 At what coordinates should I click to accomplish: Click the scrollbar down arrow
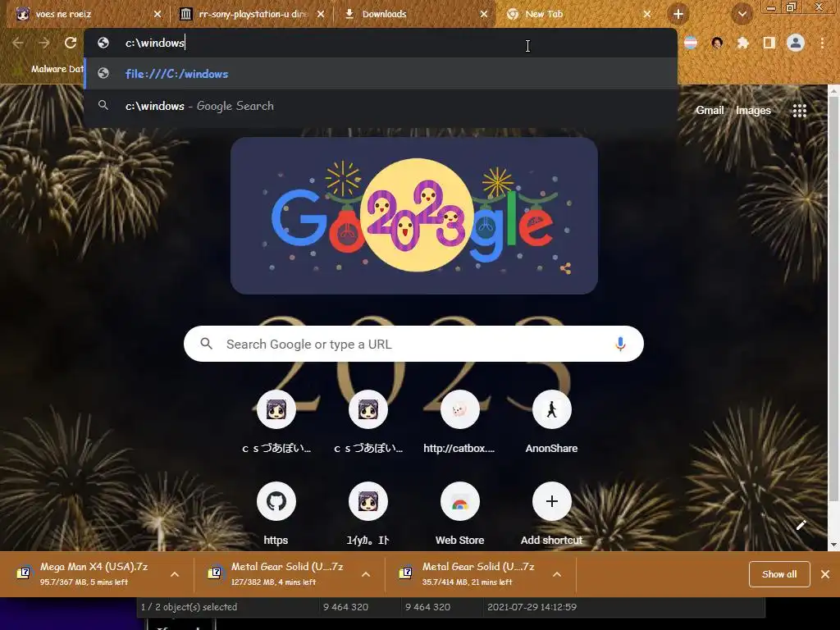833,545
